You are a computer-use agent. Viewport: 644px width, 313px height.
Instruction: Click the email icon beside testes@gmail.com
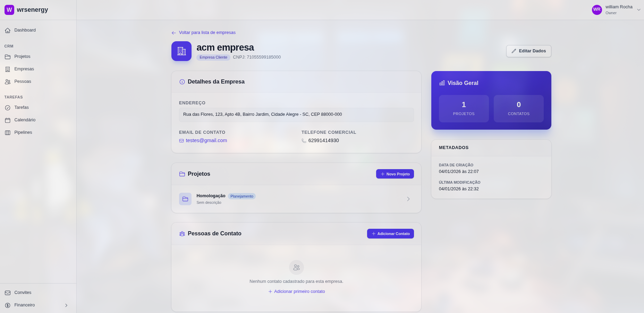pyautogui.click(x=181, y=140)
